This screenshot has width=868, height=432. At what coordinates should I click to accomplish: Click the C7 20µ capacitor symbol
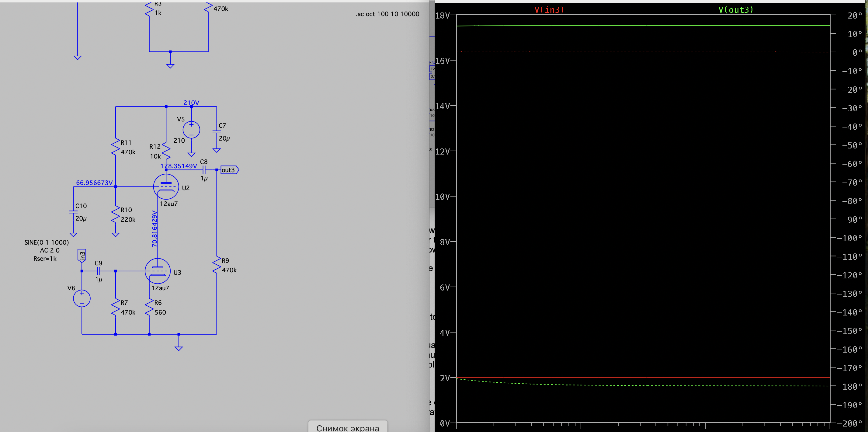coord(217,132)
